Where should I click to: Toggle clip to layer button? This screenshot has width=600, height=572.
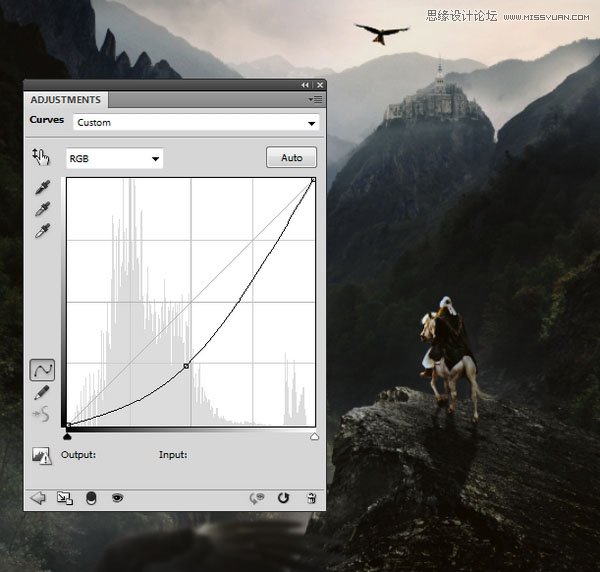pos(91,498)
